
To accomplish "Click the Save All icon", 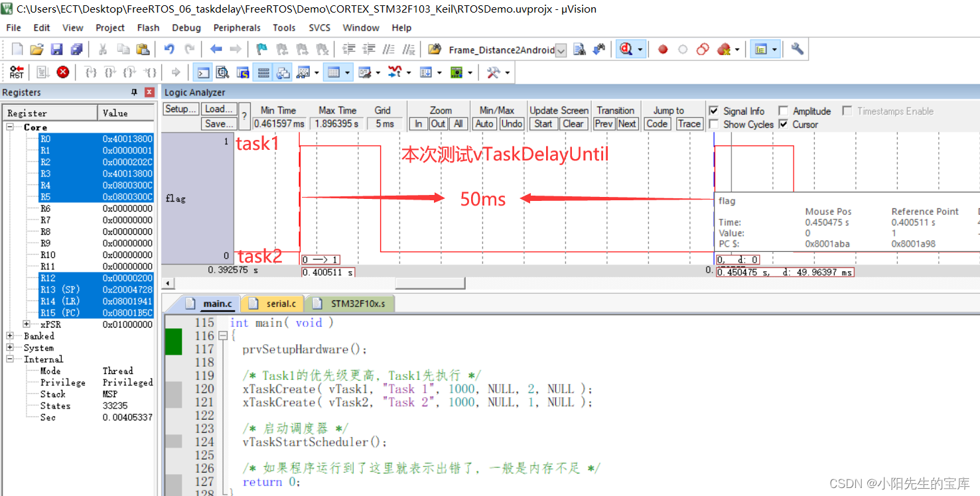I will pos(76,50).
